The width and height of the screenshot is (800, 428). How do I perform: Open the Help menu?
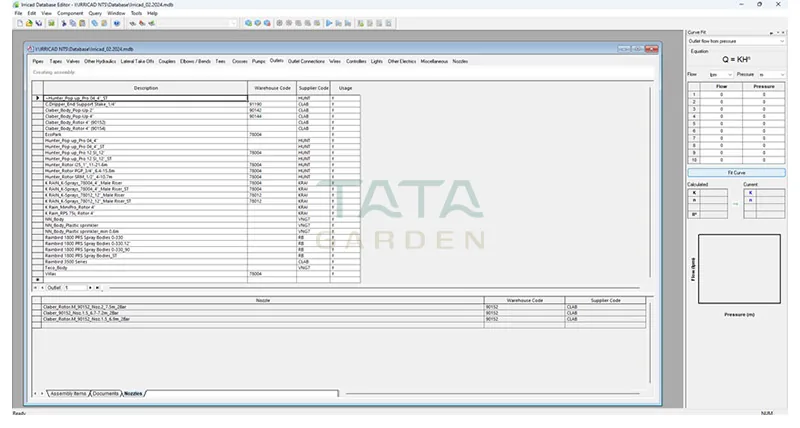[152, 13]
